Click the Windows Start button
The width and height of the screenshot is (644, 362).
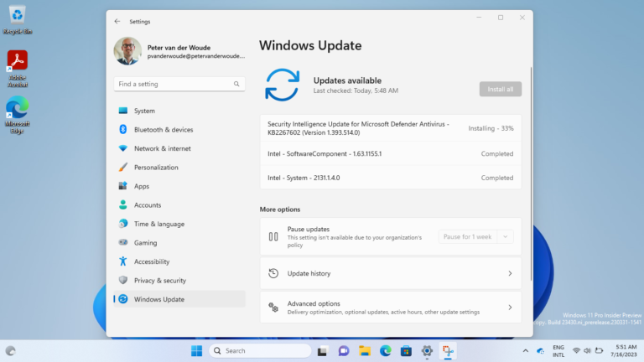[x=196, y=350]
